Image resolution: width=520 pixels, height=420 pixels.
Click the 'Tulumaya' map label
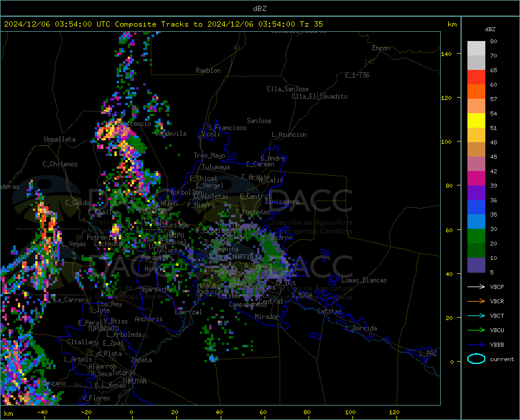pyautogui.click(x=216, y=167)
